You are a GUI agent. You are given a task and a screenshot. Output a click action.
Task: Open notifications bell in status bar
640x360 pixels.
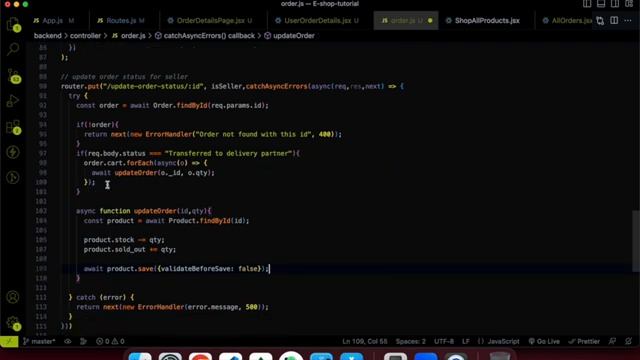[629, 342]
